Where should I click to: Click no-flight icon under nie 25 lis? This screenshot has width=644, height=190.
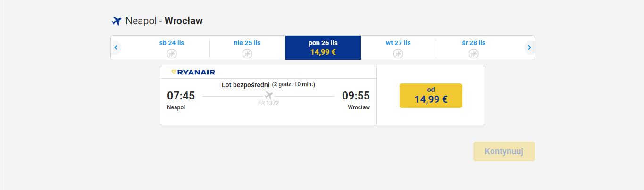(x=247, y=54)
